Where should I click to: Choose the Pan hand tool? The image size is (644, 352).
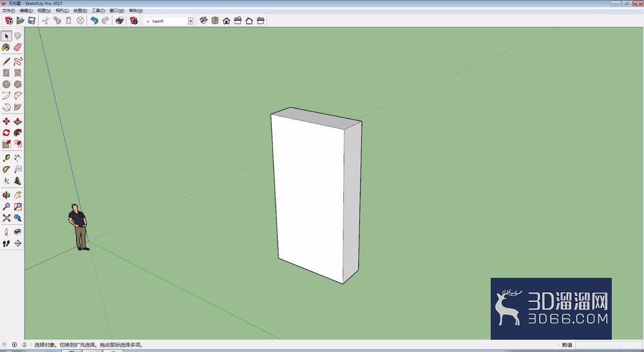click(17, 195)
